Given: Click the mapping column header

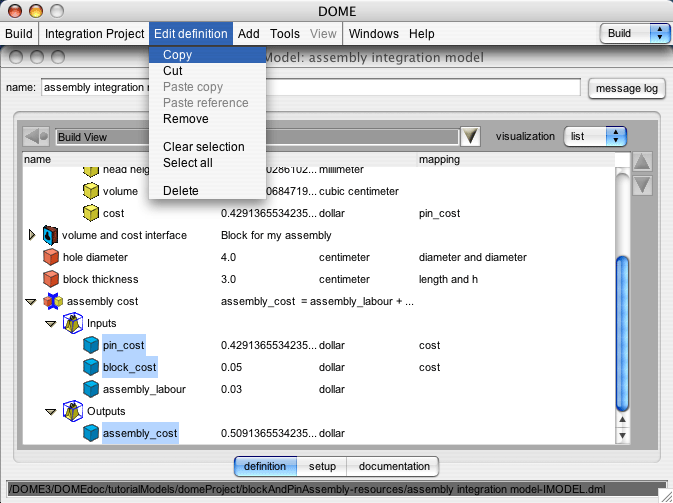Looking at the screenshot, I should pos(515,159).
